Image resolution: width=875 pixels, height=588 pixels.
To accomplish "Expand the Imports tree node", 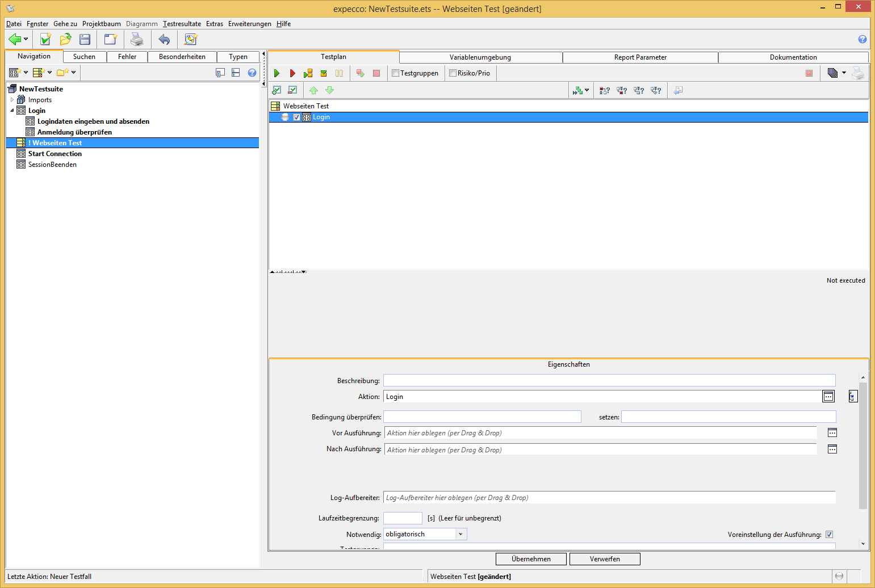I will [12, 100].
